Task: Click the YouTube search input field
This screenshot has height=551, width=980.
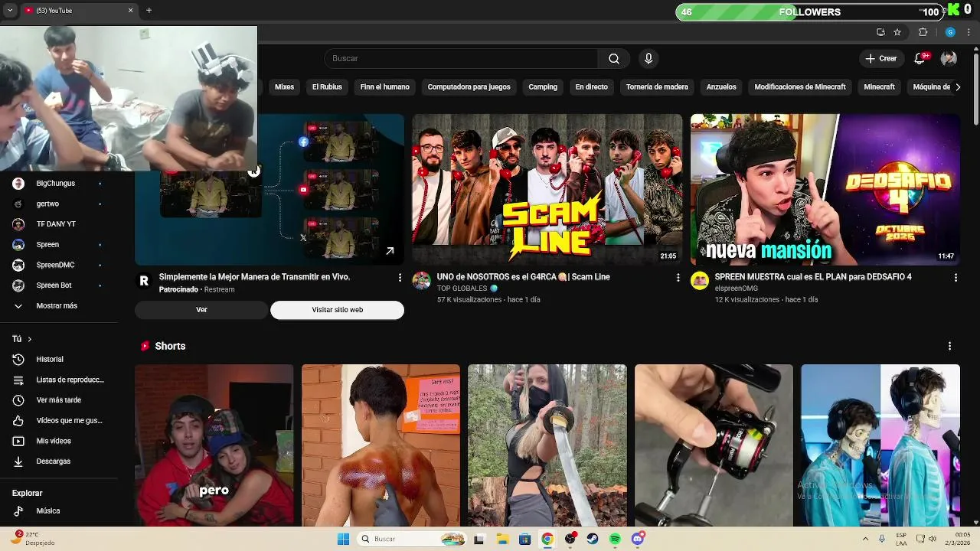Action: coord(461,59)
